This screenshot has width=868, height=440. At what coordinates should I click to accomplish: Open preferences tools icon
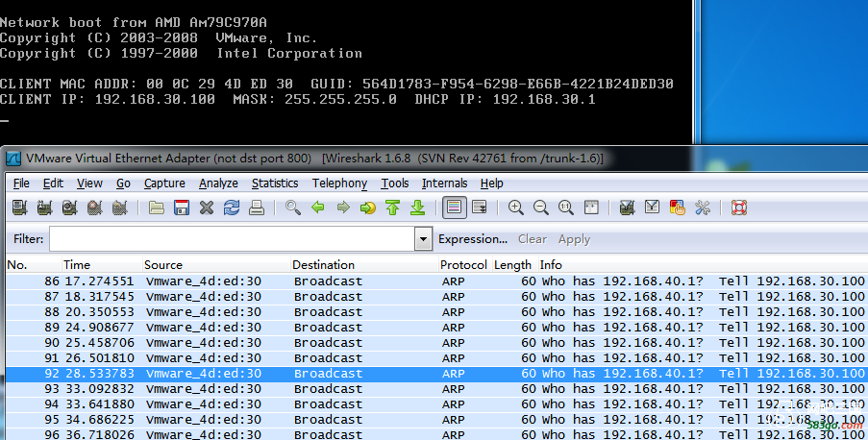click(x=703, y=208)
